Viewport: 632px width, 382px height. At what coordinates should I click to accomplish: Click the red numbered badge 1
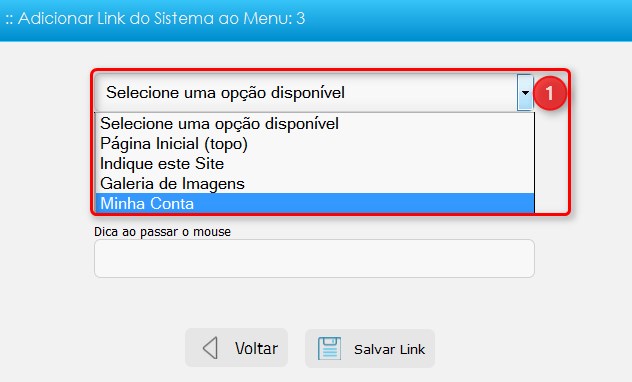[550, 93]
